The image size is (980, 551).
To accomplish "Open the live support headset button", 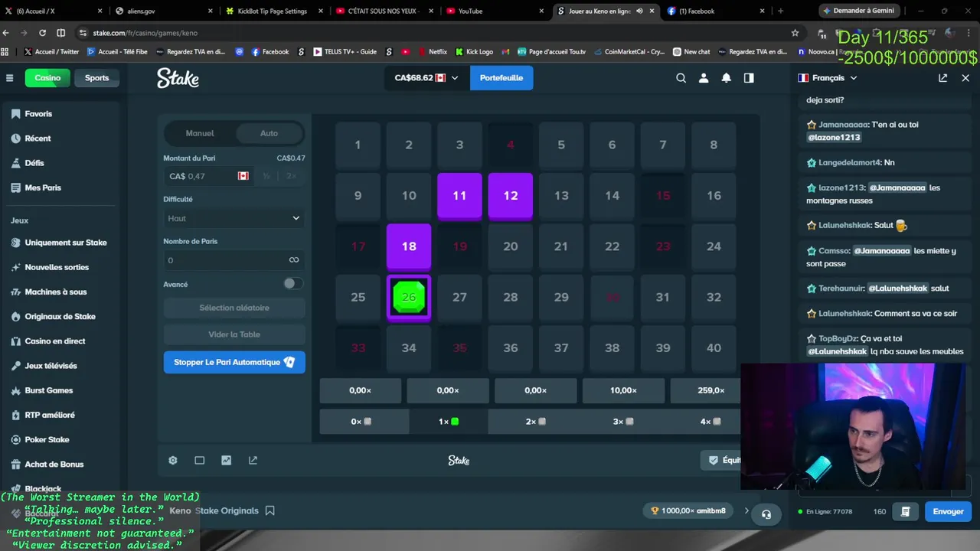I will click(766, 514).
